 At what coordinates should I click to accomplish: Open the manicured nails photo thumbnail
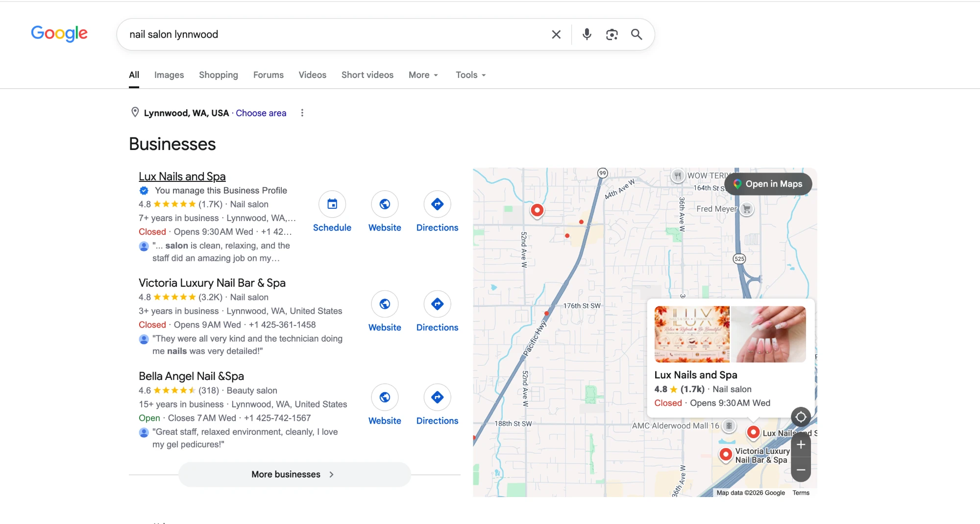point(768,334)
